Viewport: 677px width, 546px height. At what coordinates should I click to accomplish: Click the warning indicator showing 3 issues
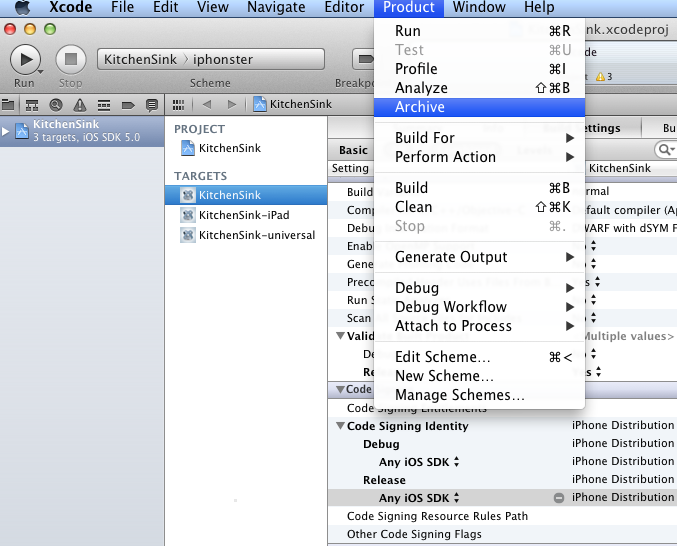(604, 77)
